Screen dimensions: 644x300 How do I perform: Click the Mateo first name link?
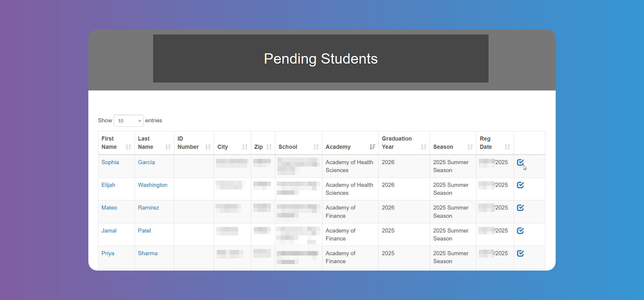(109, 207)
